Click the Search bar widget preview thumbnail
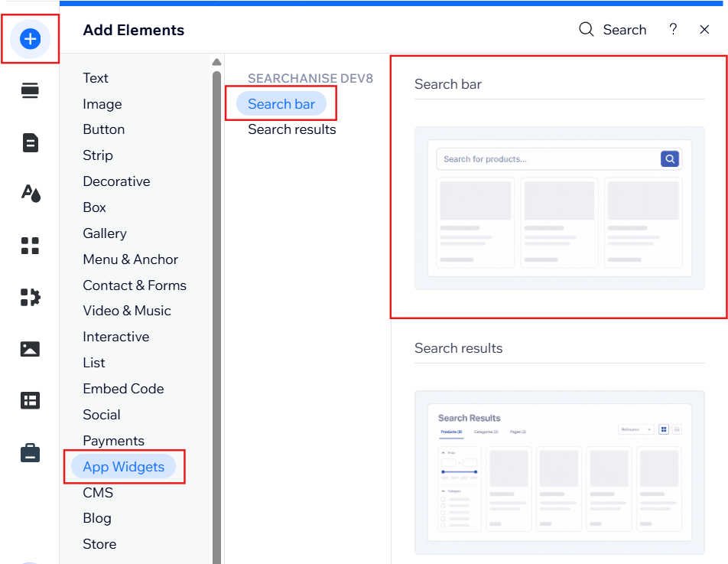728x564 pixels. point(560,208)
